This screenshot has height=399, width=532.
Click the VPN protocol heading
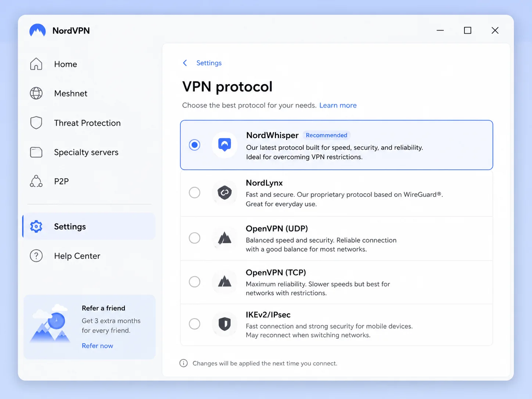tap(227, 87)
